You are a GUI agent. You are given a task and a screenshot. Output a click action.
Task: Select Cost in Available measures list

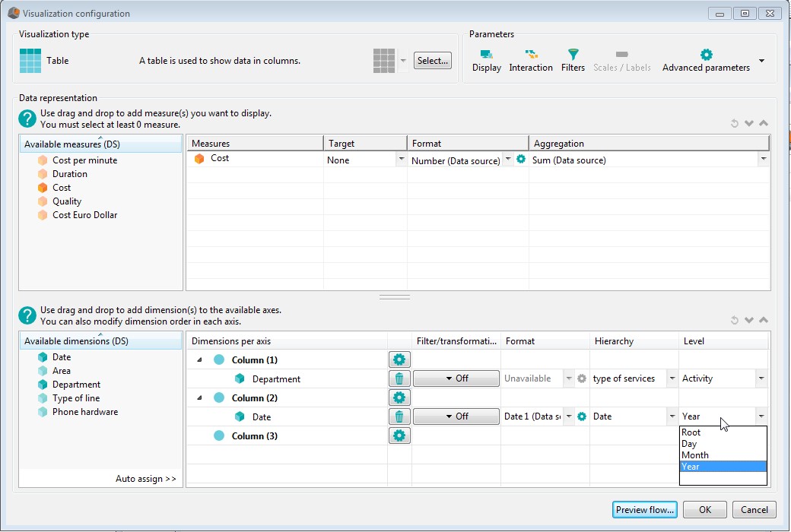coord(62,188)
